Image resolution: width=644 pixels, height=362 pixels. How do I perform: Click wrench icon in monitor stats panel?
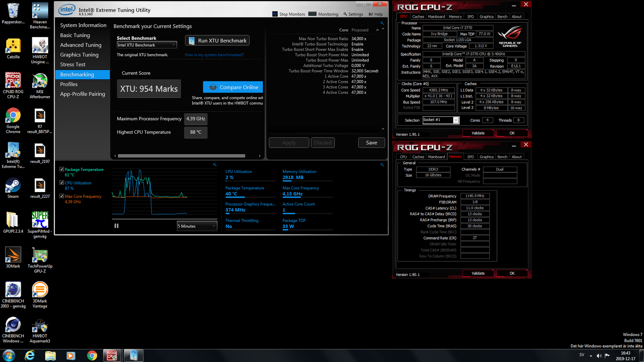point(382,165)
